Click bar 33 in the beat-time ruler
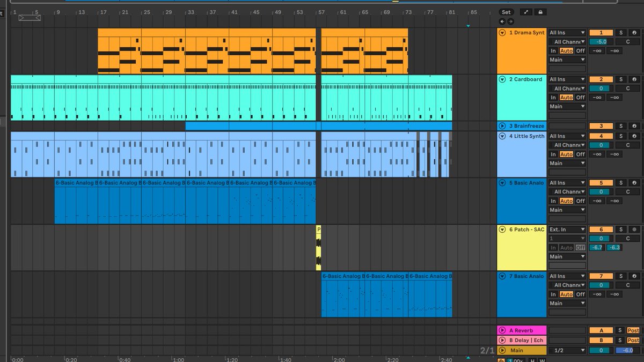644x362 pixels. pos(191,12)
